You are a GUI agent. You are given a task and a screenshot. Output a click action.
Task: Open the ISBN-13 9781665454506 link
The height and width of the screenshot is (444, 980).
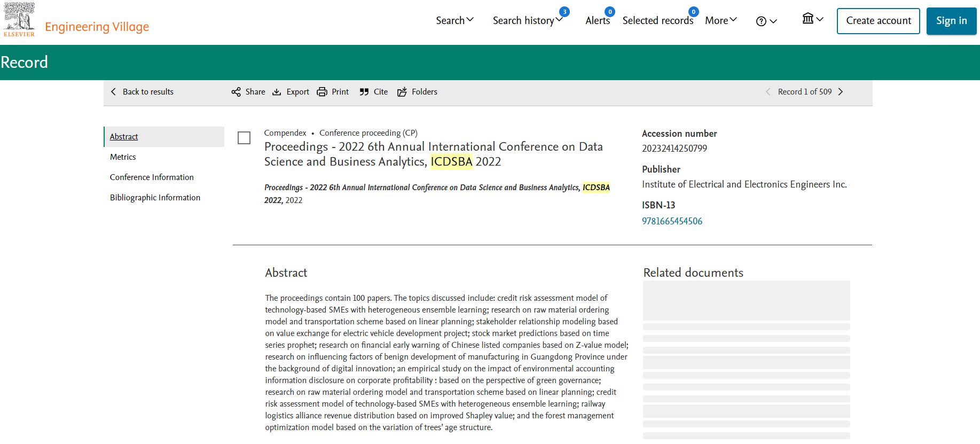coord(672,221)
